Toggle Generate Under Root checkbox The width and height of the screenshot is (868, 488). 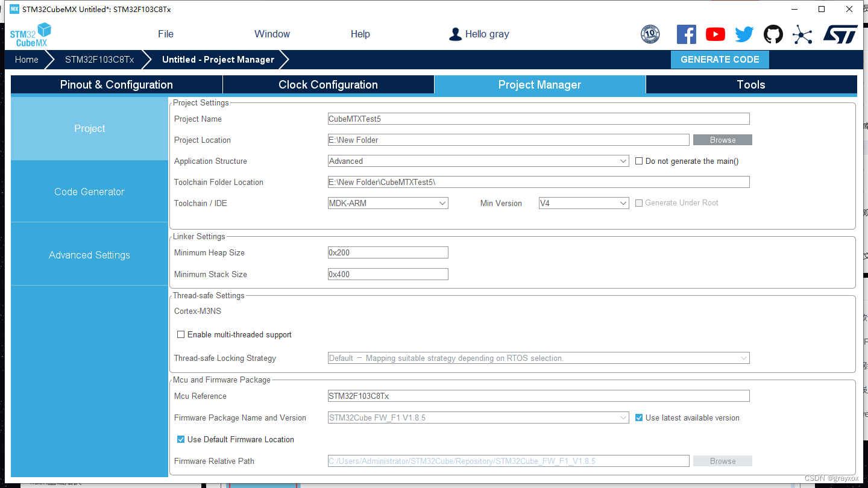pos(640,203)
